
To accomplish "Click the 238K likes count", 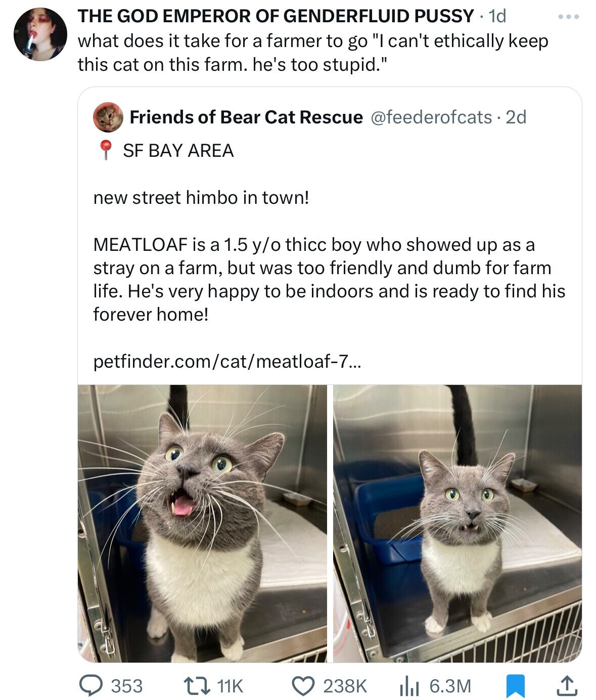I will tap(345, 686).
